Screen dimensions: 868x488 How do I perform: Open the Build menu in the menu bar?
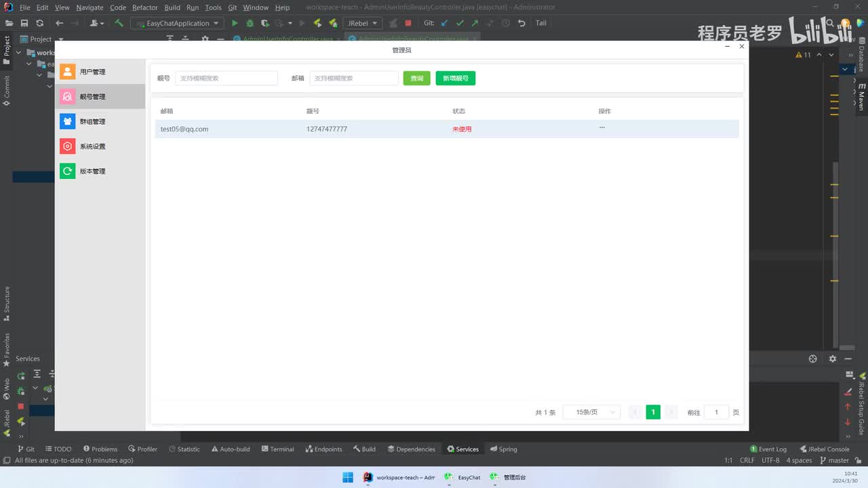coord(172,7)
